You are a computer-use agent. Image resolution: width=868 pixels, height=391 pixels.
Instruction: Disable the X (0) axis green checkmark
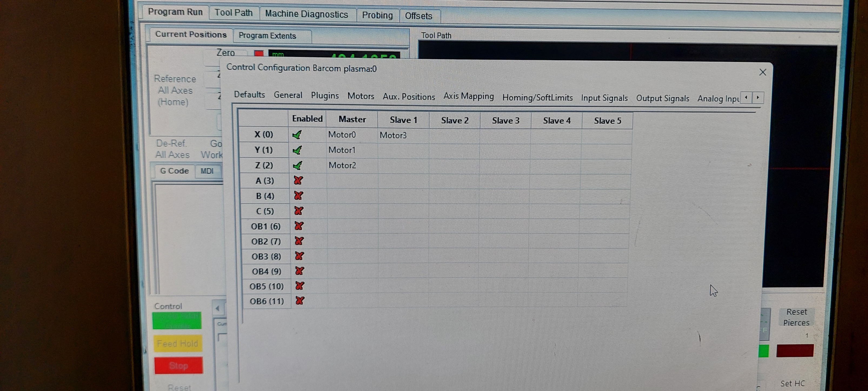(x=297, y=135)
